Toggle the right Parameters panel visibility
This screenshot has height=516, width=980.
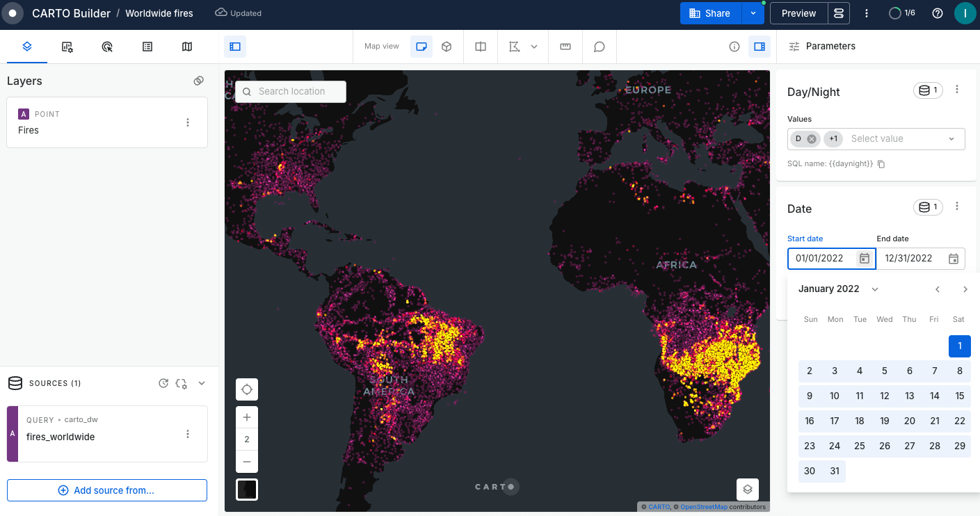point(760,47)
